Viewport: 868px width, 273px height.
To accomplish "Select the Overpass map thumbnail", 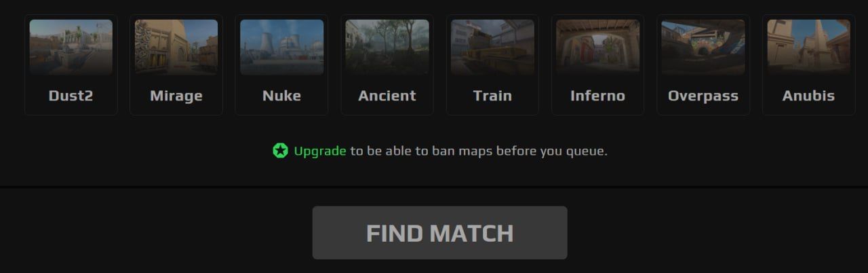I will (703, 47).
